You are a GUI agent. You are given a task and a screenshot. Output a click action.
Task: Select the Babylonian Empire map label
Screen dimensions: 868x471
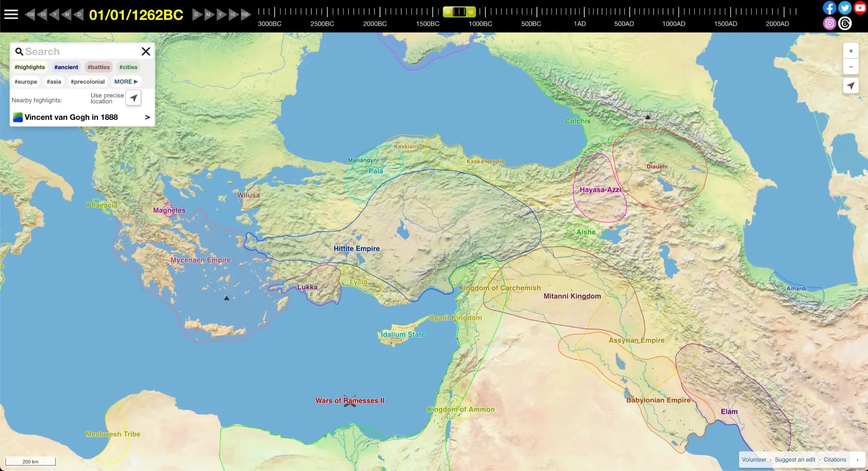[658, 400]
